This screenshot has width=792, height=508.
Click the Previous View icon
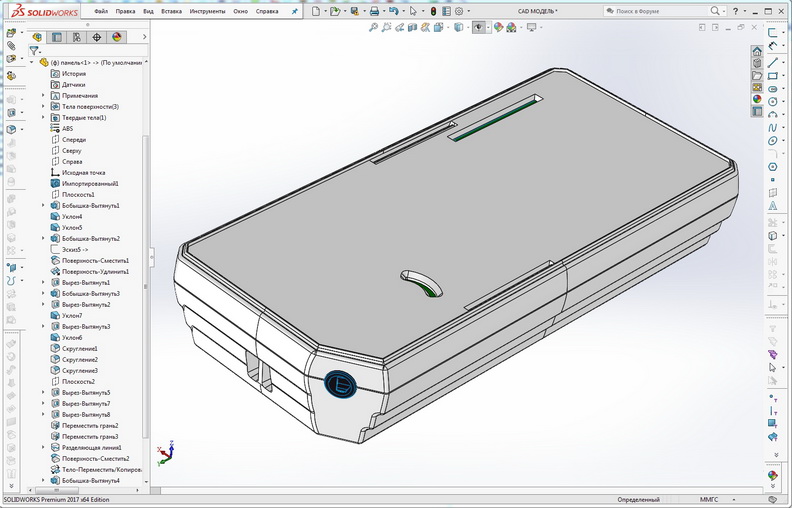400,27
